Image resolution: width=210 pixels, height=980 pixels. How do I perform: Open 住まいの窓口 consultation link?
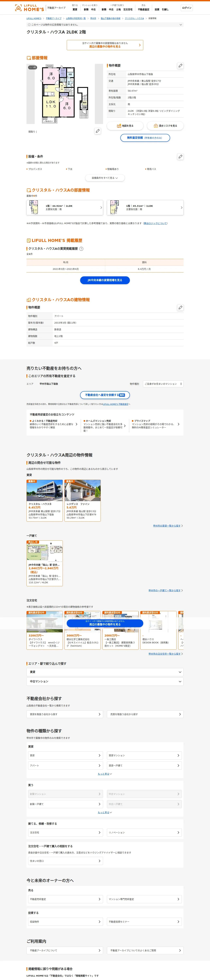66,861
